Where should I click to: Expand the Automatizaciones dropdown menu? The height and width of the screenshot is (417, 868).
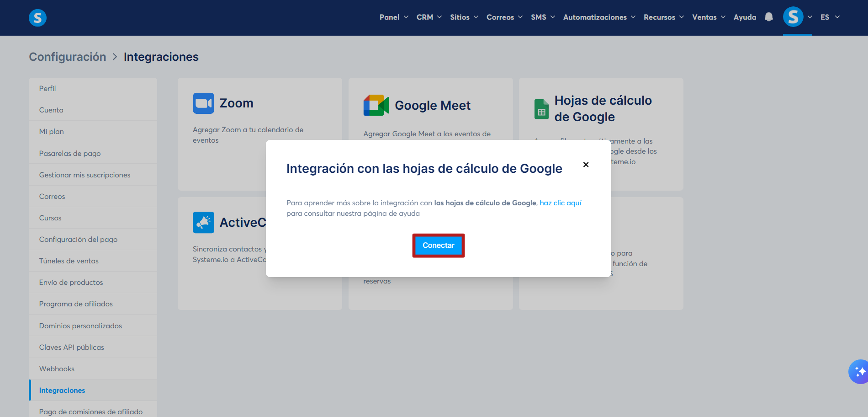(599, 17)
